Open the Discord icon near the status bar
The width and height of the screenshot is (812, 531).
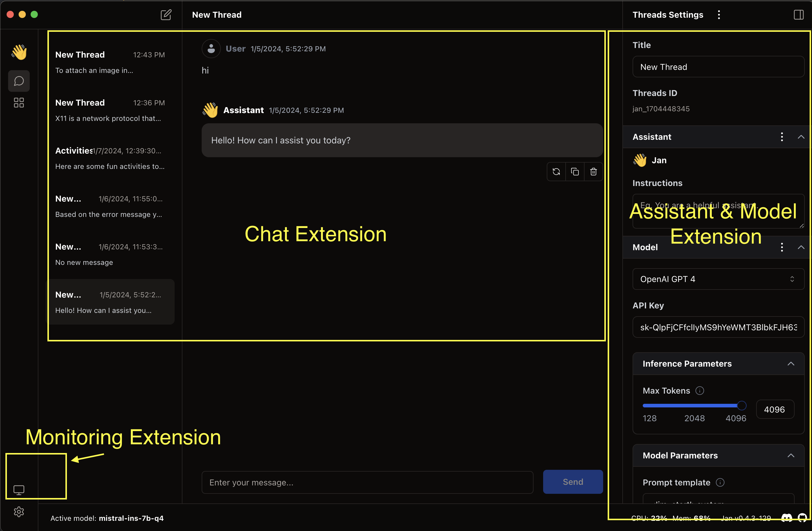(786, 518)
